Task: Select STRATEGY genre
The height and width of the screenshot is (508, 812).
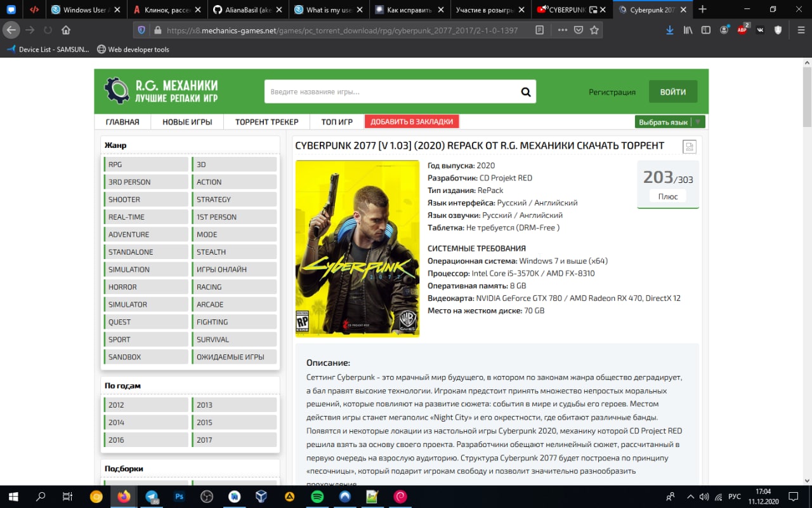Action: click(234, 199)
